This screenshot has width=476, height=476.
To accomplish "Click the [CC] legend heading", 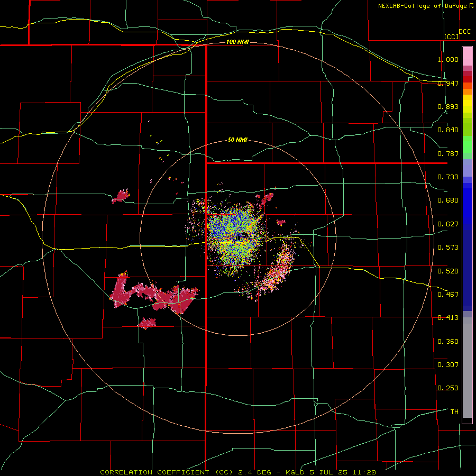I will pyautogui.click(x=452, y=36).
